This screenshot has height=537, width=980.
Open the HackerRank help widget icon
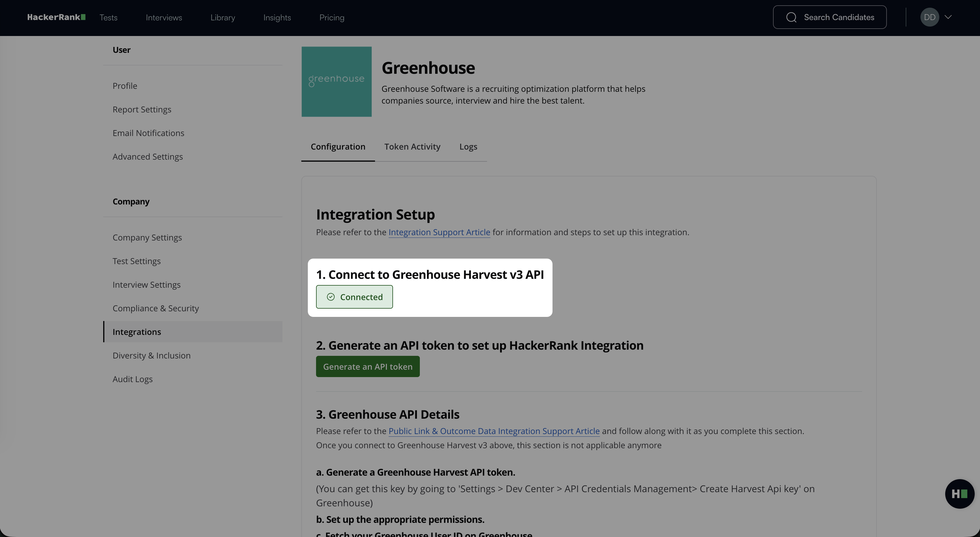click(x=959, y=494)
